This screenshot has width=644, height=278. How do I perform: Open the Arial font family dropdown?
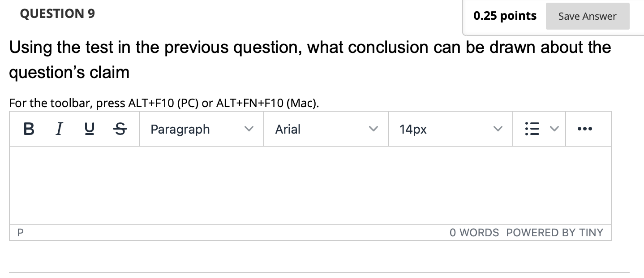(326, 129)
